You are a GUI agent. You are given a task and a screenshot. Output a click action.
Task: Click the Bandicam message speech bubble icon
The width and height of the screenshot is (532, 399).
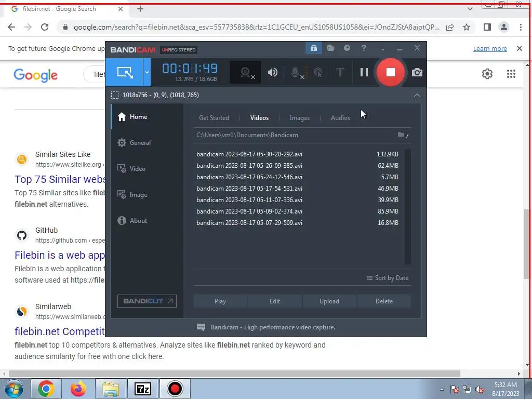[201, 327]
